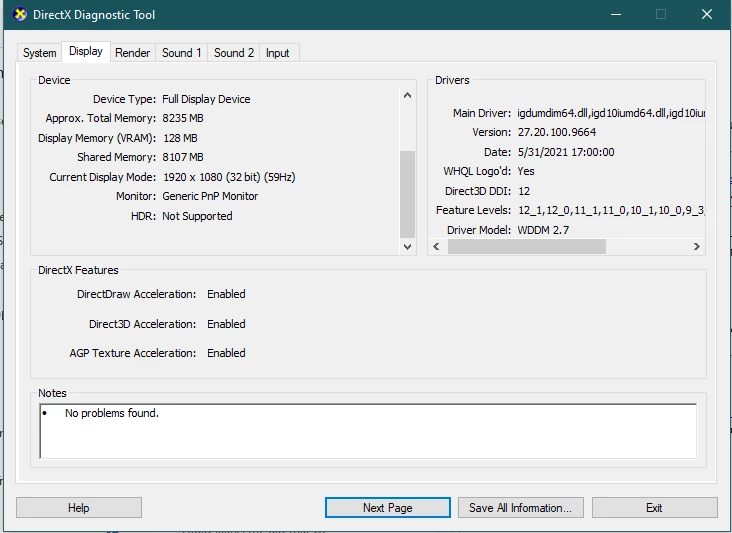Click the '1920 x 1080 (32 bit) (59Hz)' value

pyautogui.click(x=229, y=177)
